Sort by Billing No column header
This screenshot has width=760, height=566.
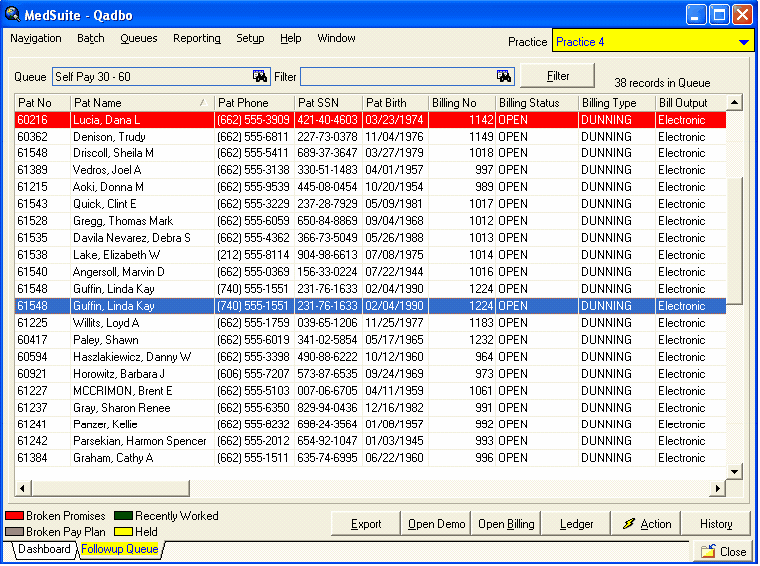pos(462,103)
